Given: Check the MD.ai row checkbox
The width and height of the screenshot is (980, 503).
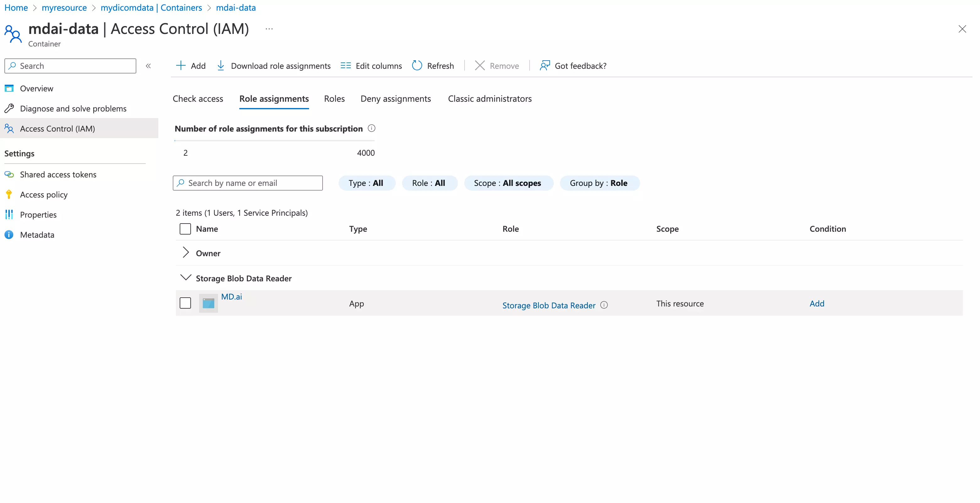Looking at the screenshot, I should point(185,303).
